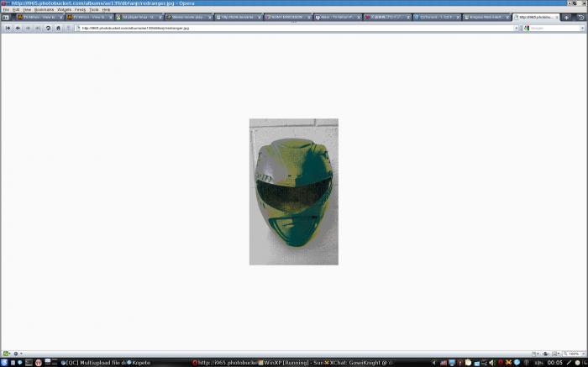Open the View menu

click(x=27, y=10)
